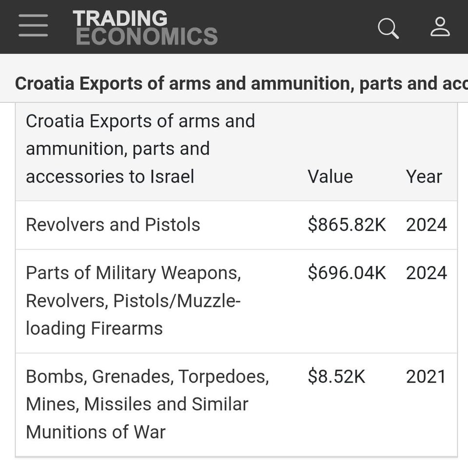This screenshot has width=468, height=476.
Task: Sort by the Value column header
Action: point(330,176)
